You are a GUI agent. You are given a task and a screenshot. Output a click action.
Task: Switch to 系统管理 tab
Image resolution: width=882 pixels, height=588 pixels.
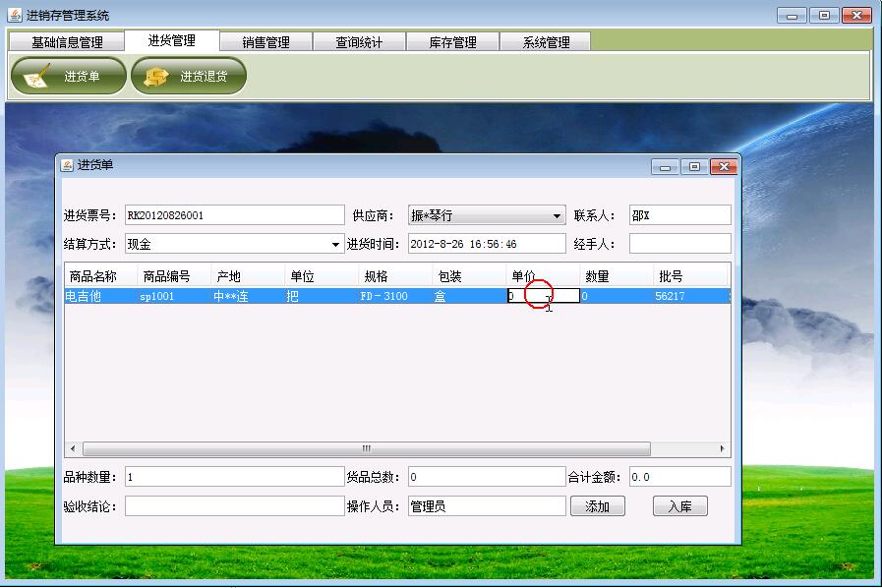pos(546,42)
